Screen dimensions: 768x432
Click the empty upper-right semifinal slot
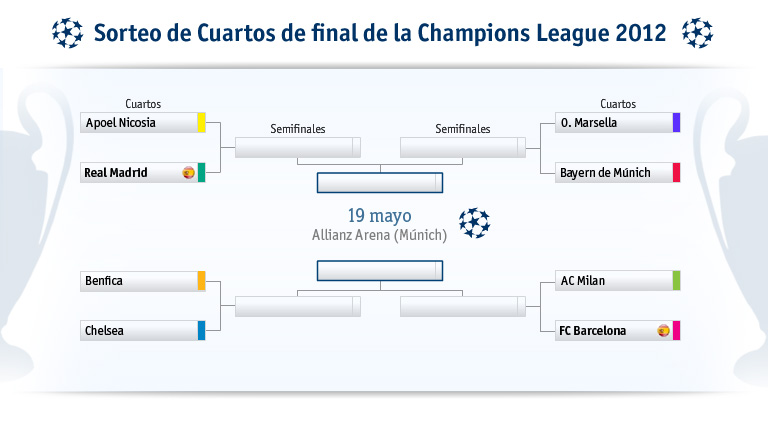click(462, 148)
